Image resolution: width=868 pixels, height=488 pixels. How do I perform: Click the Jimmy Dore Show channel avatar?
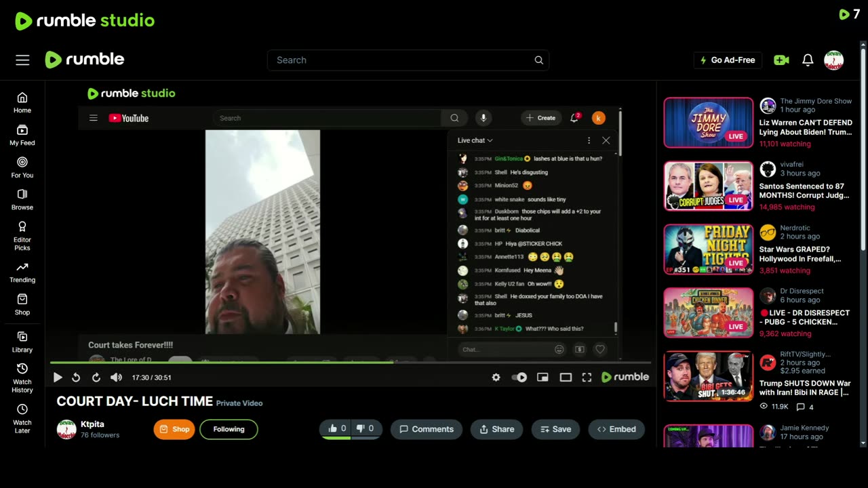coord(768,106)
